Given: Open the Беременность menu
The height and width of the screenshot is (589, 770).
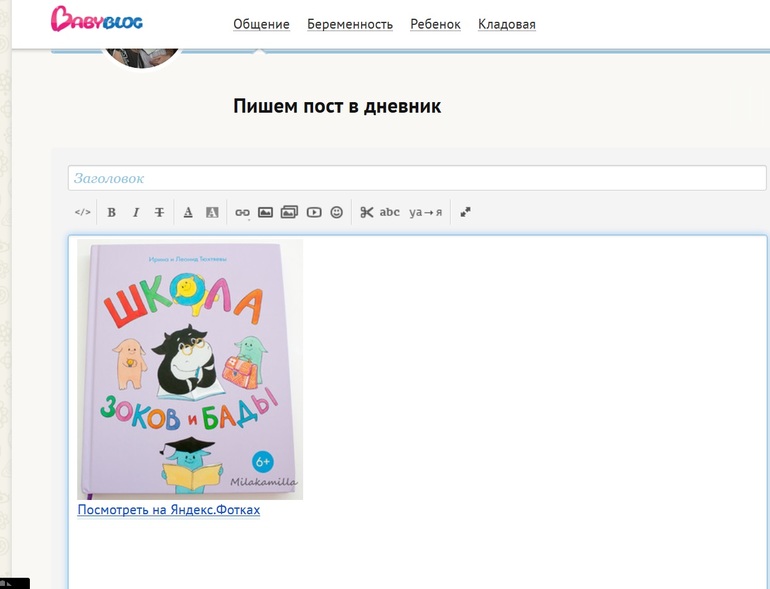Looking at the screenshot, I should (350, 24).
